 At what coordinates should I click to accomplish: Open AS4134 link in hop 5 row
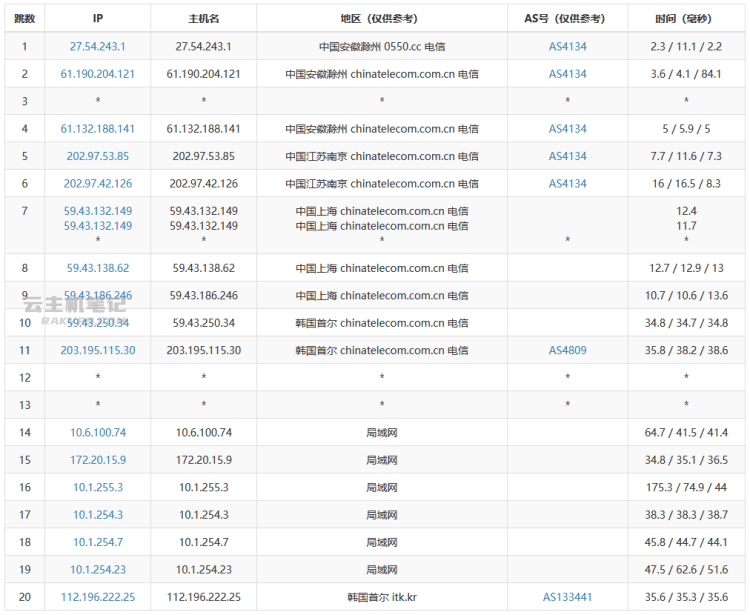[x=567, y=156]
